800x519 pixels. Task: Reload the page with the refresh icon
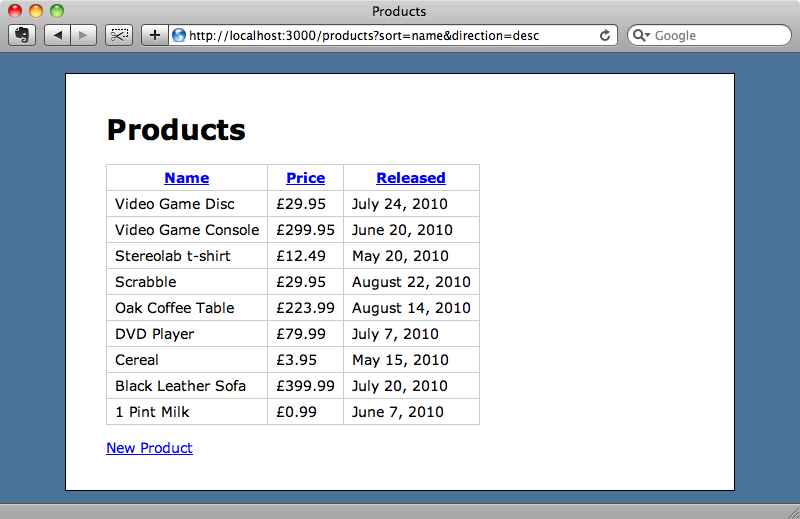(605, 35)
